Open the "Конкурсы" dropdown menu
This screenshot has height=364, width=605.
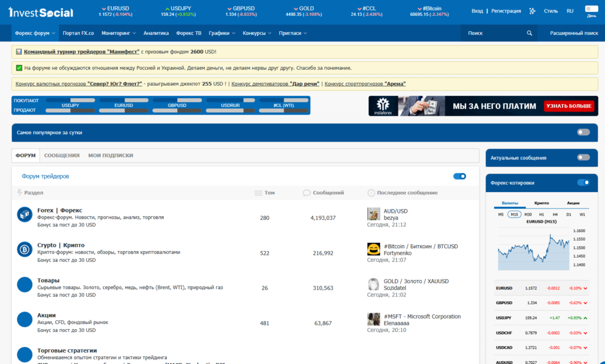[256, 33]
